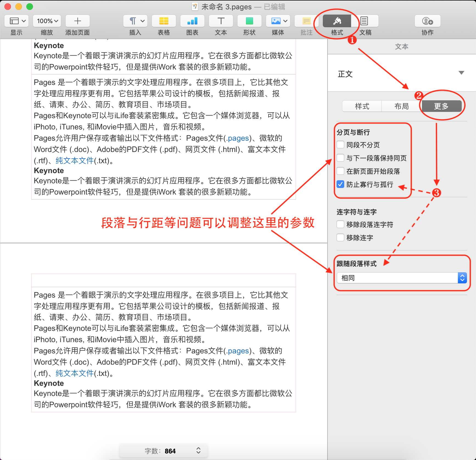Expand the 正文 paragraph style menu
This screenshot has height=460, width=476.
461,73
